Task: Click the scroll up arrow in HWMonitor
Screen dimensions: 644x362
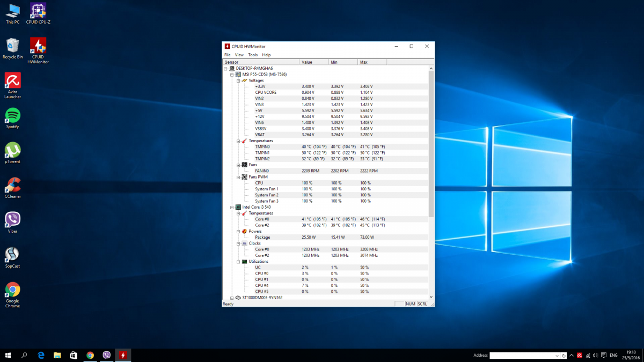Action: point(431,68)
